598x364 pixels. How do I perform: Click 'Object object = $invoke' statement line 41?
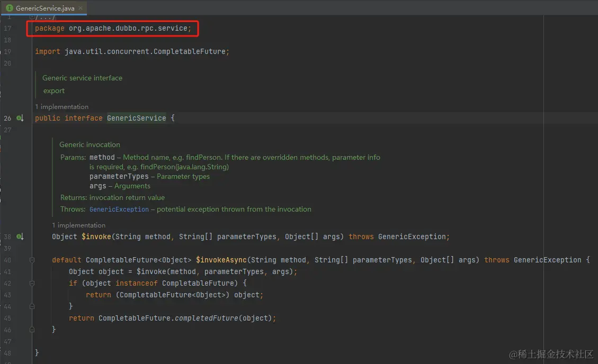183,271
